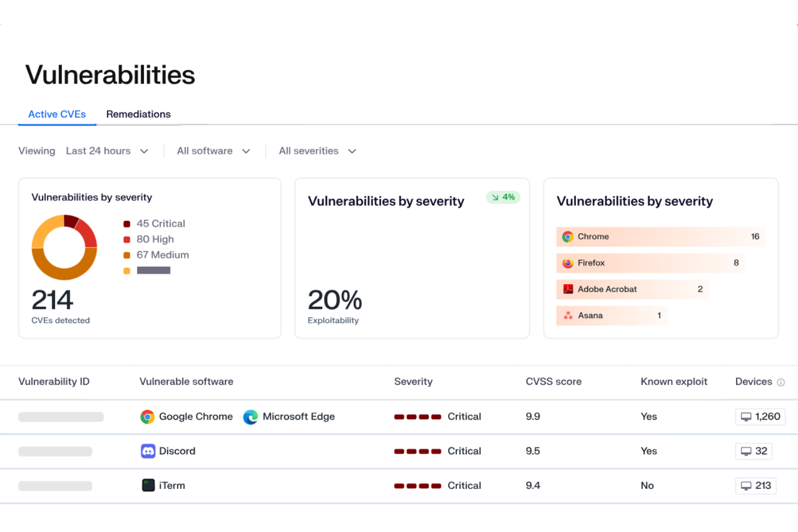Open the Last 24 hours time dropdown
This screenshot has height=532, width=798.
point(107,151)
